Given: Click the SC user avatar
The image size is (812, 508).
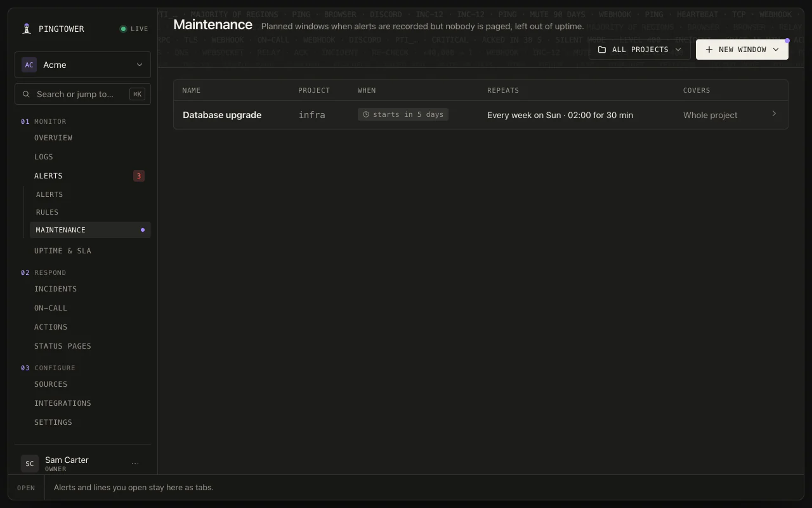Looking at the screenshot, I should (30, 464).
